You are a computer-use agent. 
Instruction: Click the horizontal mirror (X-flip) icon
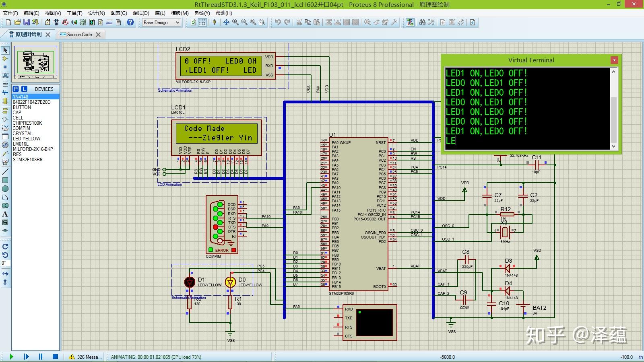click(5, 274)
